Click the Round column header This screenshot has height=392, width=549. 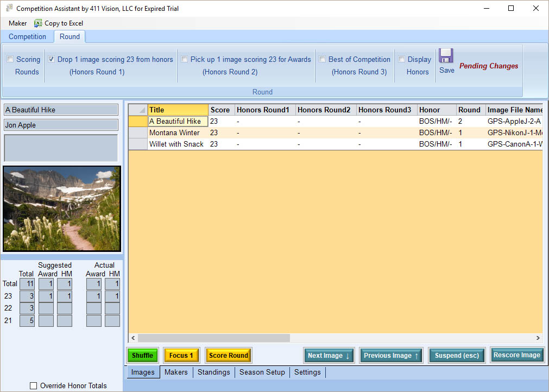[471, 110]
